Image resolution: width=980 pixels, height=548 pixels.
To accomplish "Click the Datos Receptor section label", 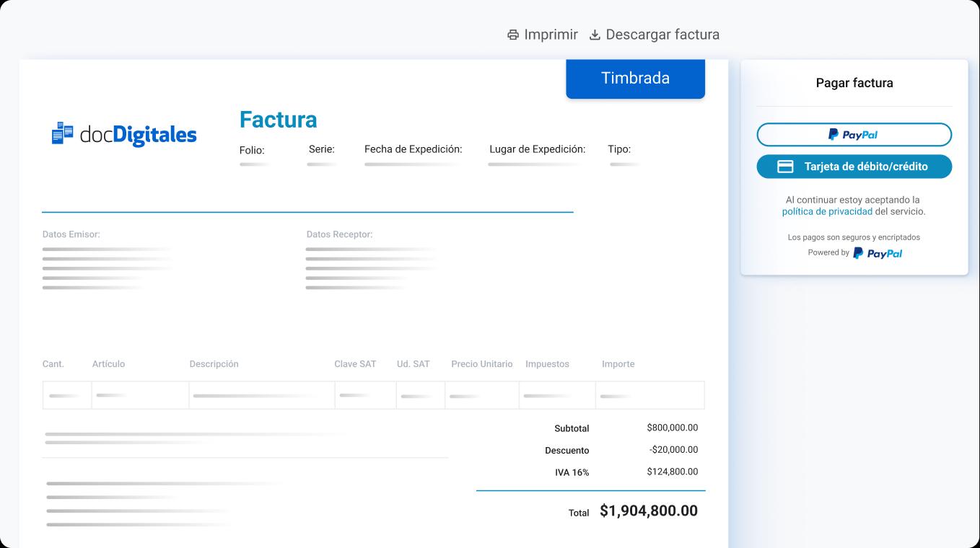I will [x=339, y=234].
